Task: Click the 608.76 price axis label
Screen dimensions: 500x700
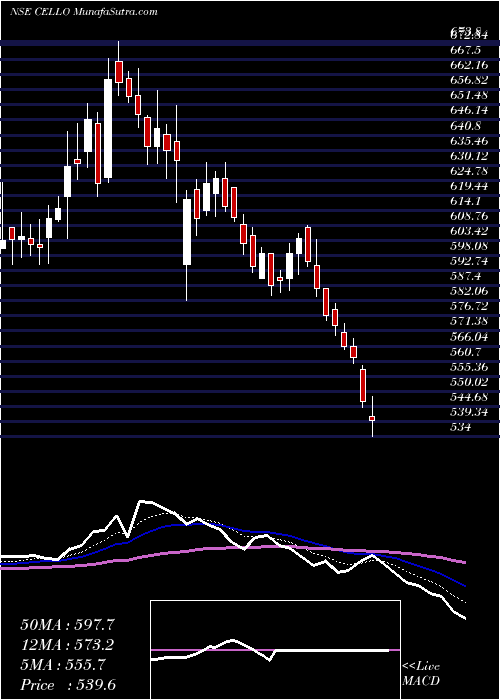Action: click(469, 216)
